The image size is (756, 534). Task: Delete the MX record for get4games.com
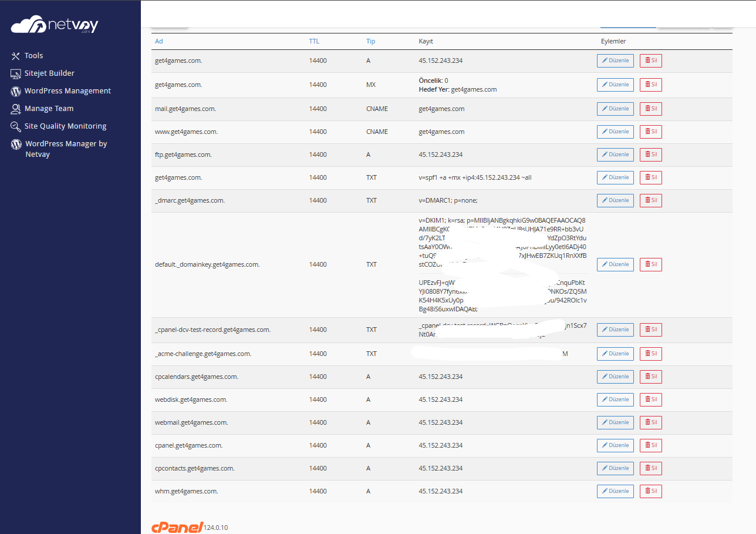pyautogui.click(x=650, y=85)
